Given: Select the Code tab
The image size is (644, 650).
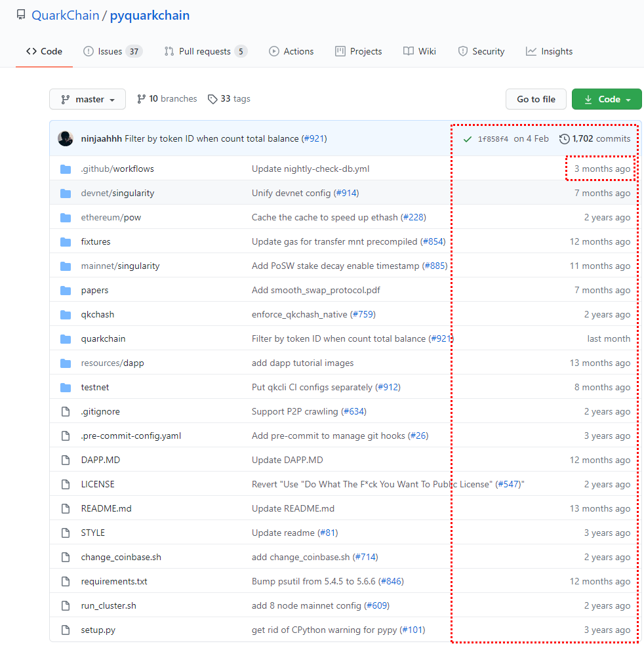Looking at the screenshot, I should click(45, 51).
